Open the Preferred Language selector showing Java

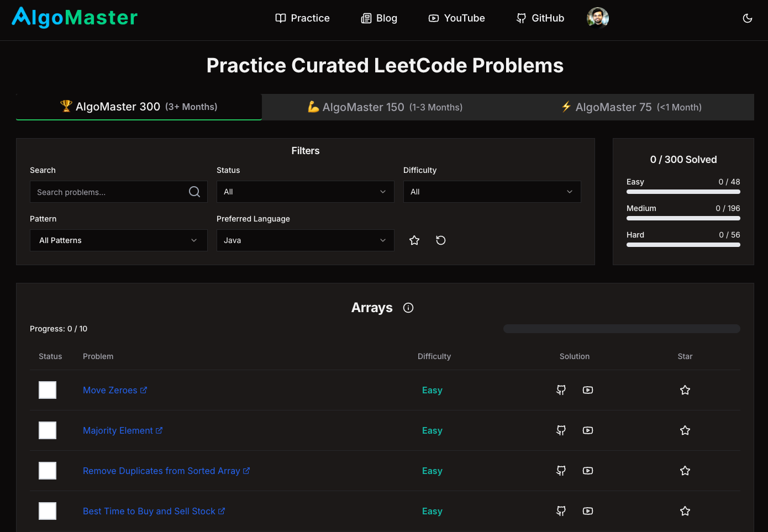[305, 240]
